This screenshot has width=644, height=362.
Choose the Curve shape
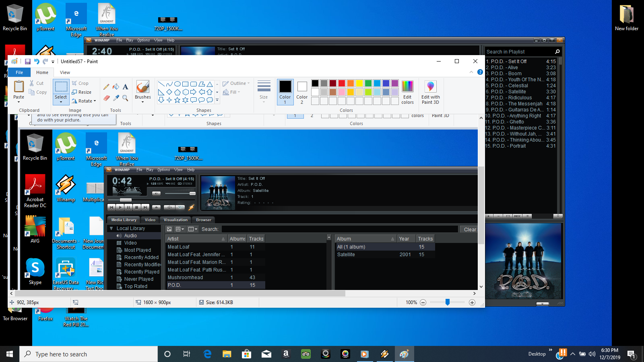169,84
